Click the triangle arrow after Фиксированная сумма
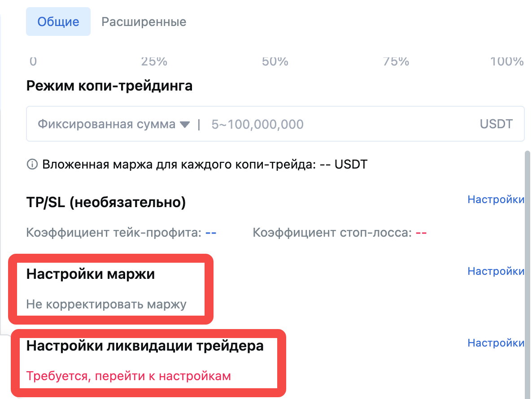This screenshot has width=532, height=399. [185, 125]
